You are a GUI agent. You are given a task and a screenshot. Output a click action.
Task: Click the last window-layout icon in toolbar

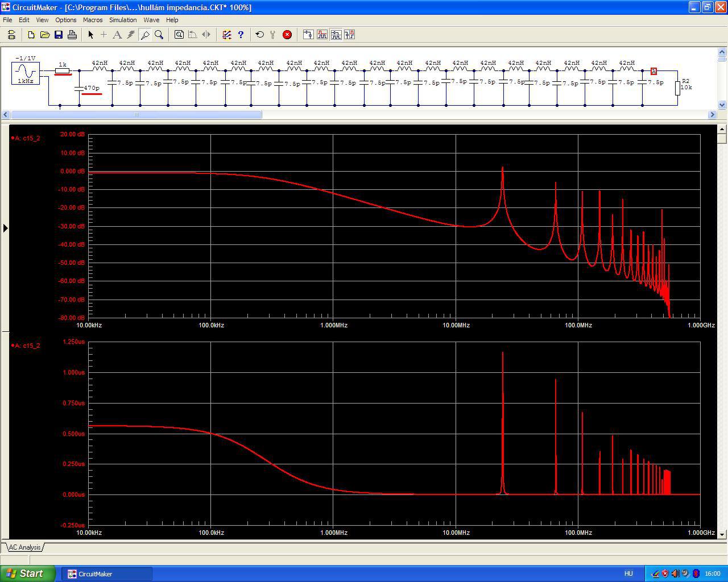click(x=349, y=35)
